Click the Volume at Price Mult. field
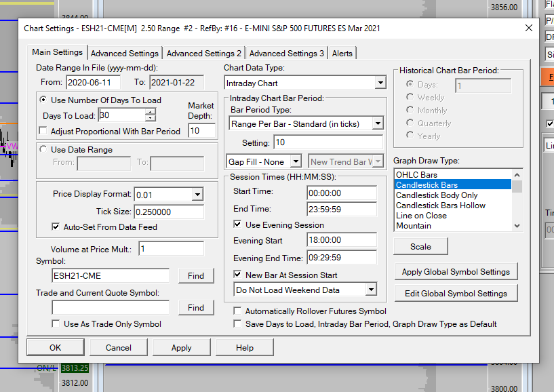Viewport: 554px width, 392px height. [x=172, y=249]
